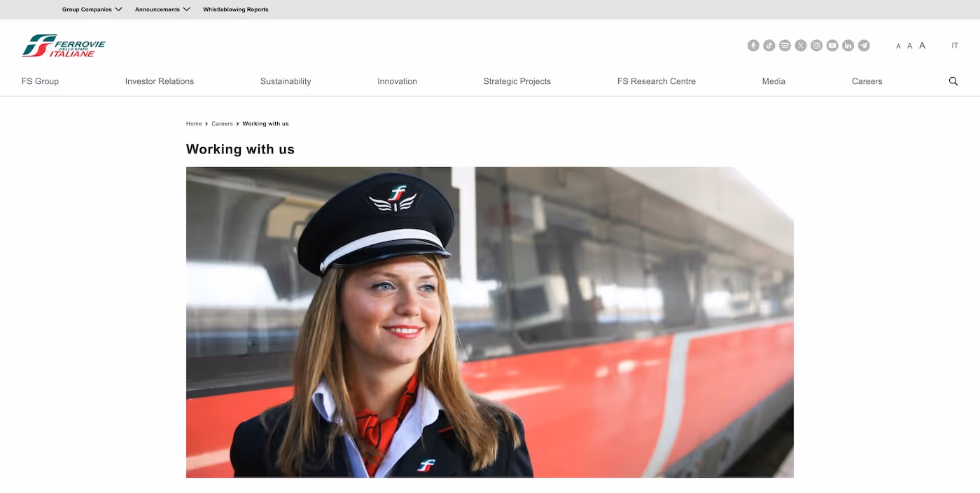Expand the Group Companies dropdown
The image size is (980, 493).
pos(91,9)
